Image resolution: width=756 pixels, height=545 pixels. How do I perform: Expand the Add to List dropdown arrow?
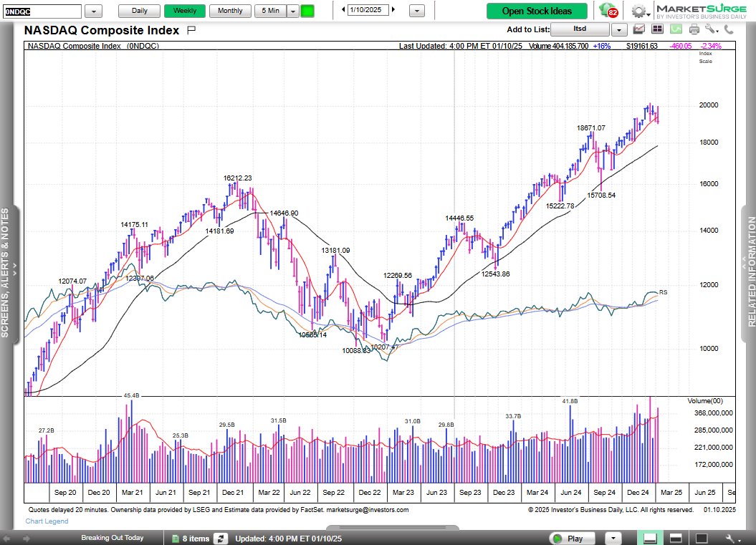(x=619, y=30)
